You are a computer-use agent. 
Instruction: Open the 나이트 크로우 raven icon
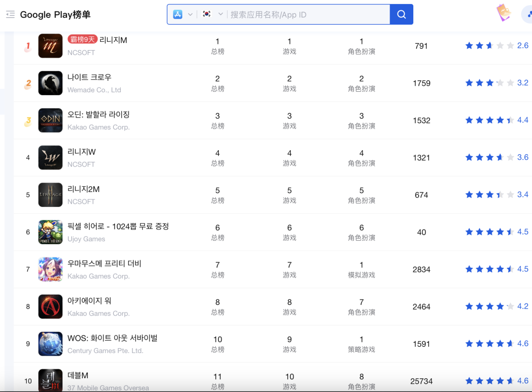tap(50, 83)
